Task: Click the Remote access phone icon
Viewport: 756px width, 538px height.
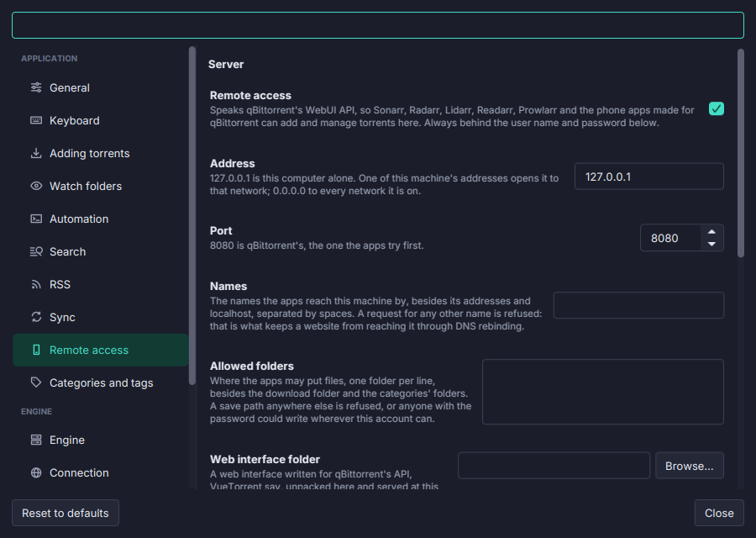Action: point(36,350)
